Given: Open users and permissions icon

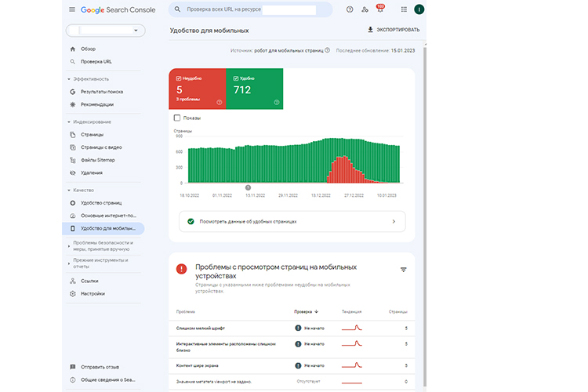Looking at the screenshot, I should click(x=365, y=9).
